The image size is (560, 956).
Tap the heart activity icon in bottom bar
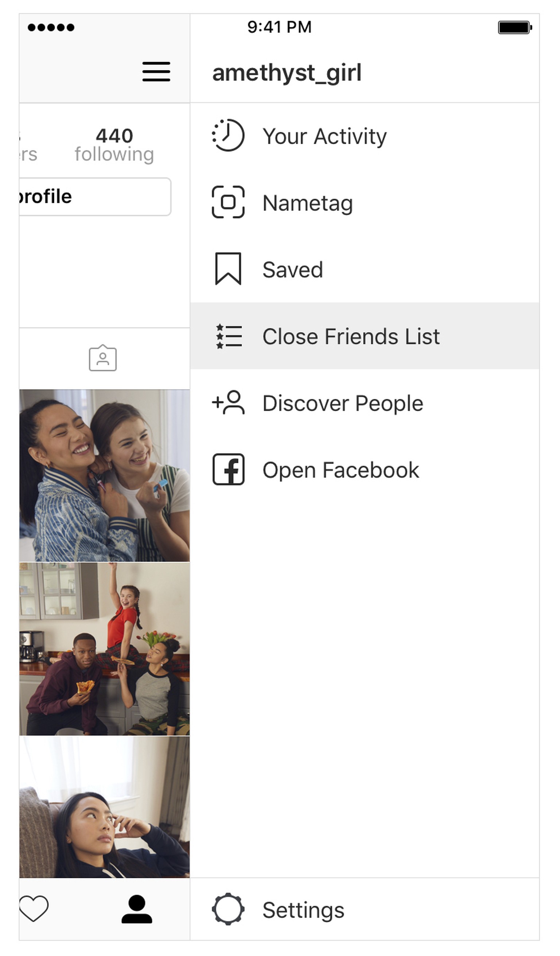[34, 909]
